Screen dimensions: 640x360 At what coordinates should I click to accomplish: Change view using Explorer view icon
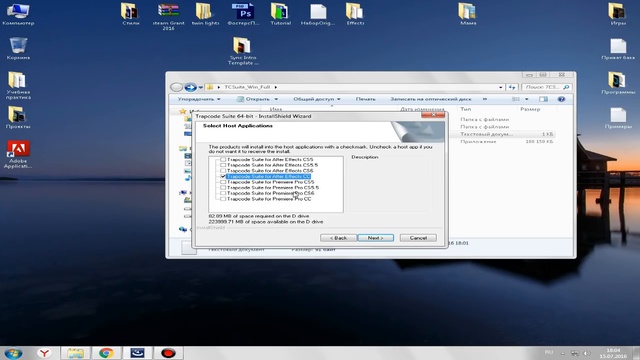[x=516, y=99]
